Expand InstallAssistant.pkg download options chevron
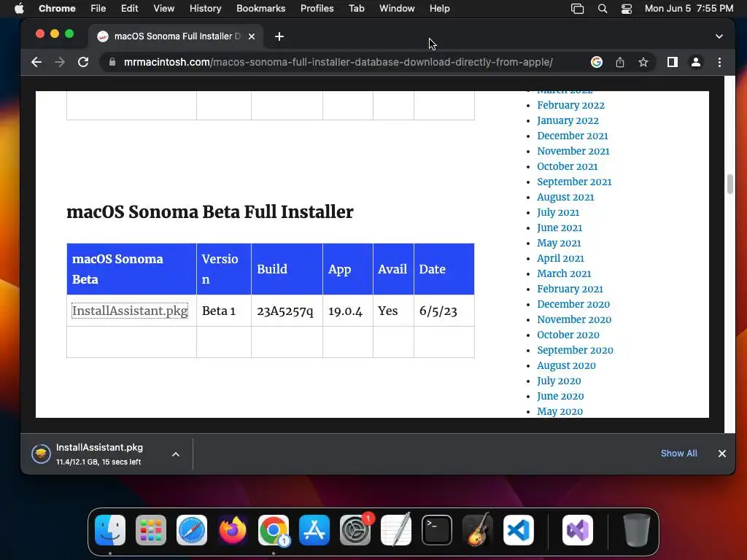Image resolution: width=747 pixels, height=560 pixels. pos(176,454)
